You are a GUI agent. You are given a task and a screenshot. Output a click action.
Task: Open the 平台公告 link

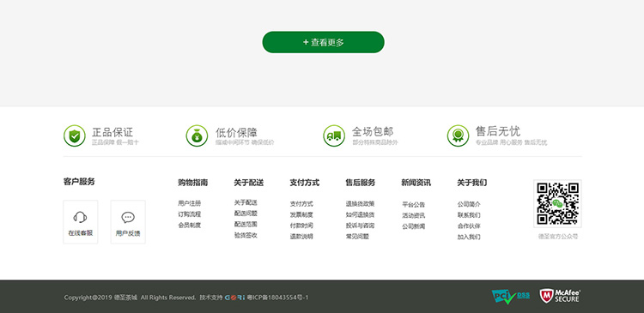coord(414,204)
